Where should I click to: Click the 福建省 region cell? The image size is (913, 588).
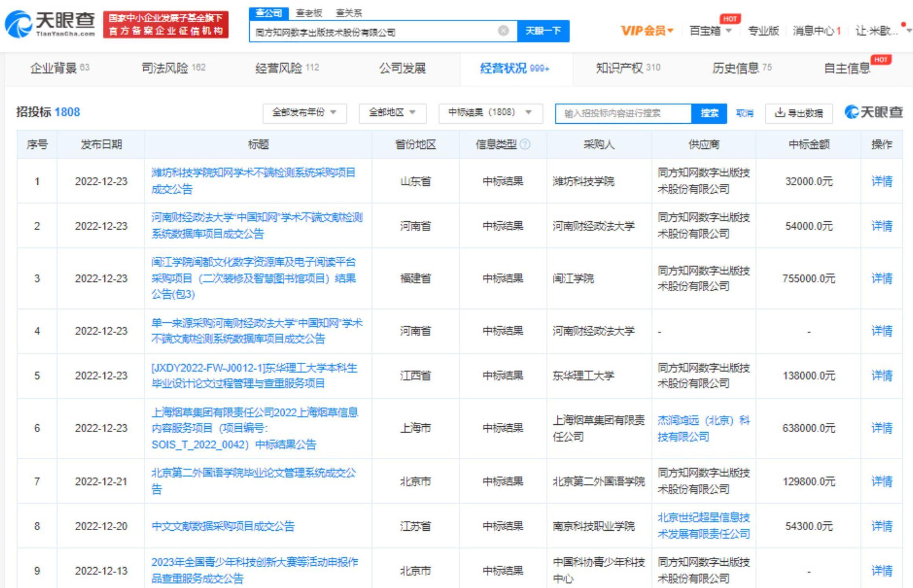pyautogui.click(x=415, y=278)
